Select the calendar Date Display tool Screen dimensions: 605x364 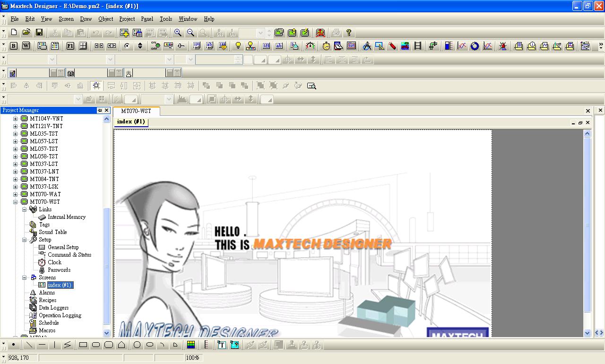338,46
